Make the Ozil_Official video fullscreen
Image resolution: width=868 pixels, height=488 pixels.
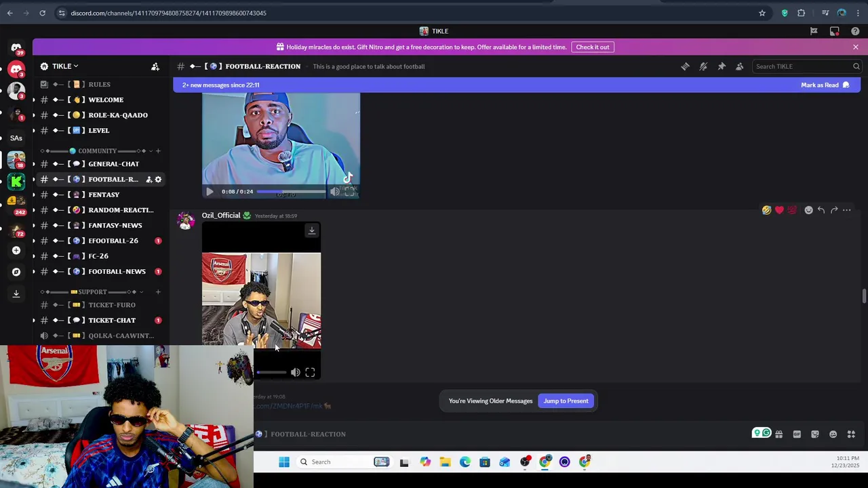click(310, 372)
